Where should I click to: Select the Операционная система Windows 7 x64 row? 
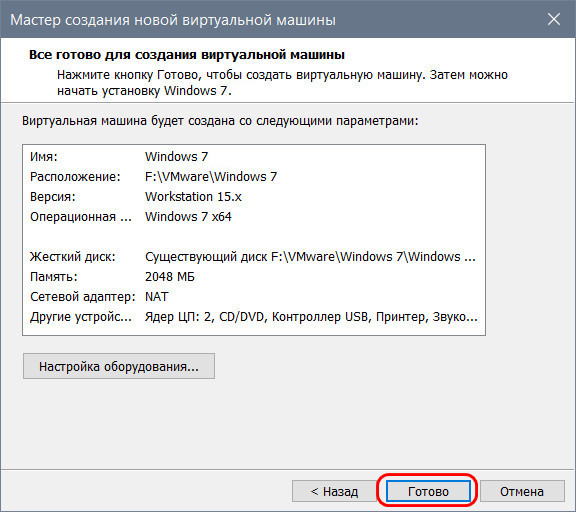[x=254, y=217]
